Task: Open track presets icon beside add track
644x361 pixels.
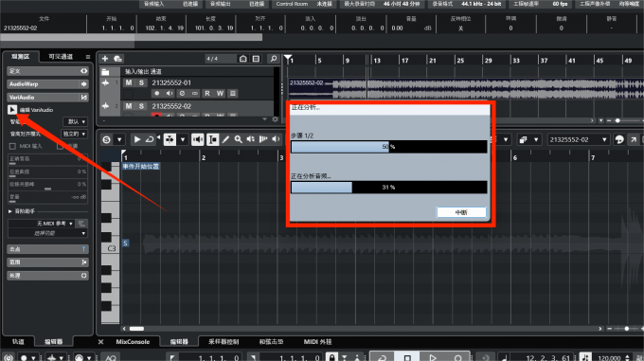Action: (117, 59)
